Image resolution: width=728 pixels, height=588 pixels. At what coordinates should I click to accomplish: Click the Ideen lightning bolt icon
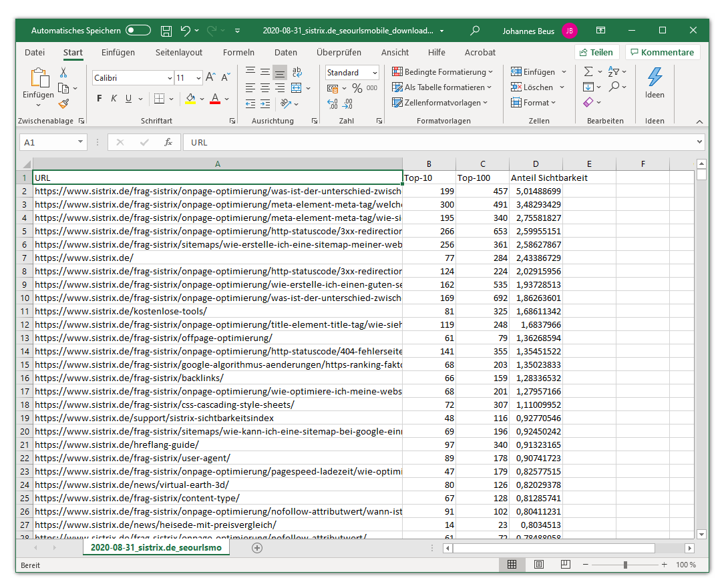(x=655, y=77)
